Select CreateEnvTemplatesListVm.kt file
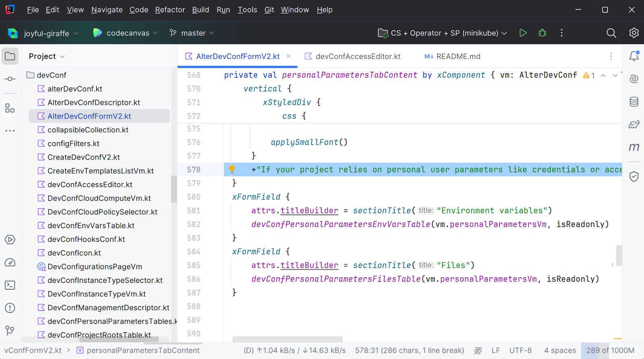Viewport: 644px width, 359px height. 95,171
